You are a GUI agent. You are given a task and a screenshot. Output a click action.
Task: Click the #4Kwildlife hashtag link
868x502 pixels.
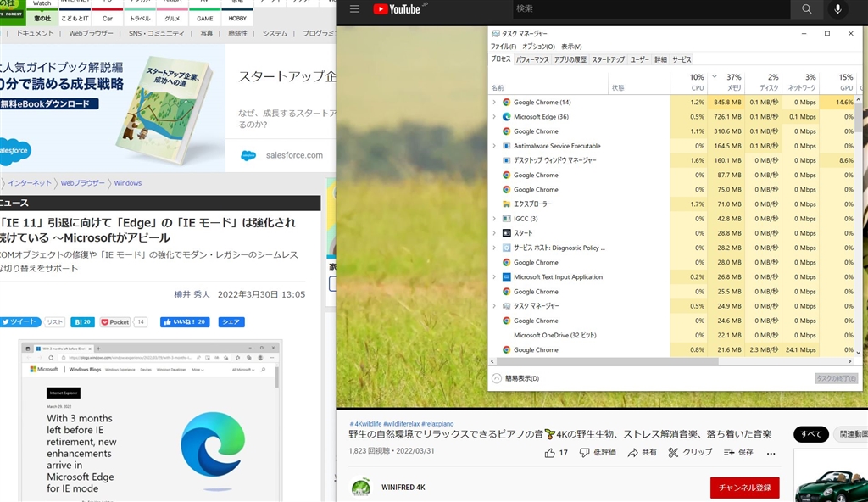pyautogui.click(x=364, y=424)
